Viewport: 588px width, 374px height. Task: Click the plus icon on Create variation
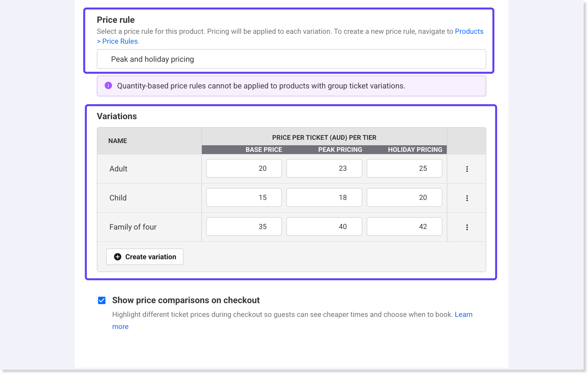[118, 257]
